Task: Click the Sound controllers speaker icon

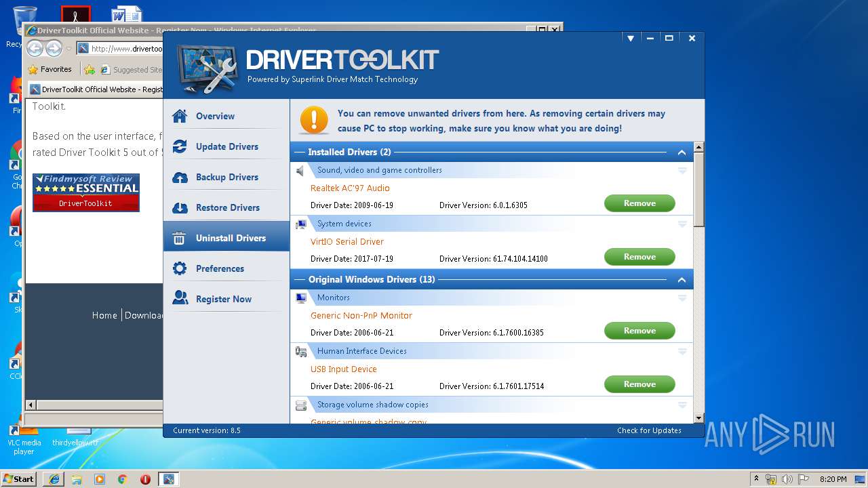Action: pos(301,171)
